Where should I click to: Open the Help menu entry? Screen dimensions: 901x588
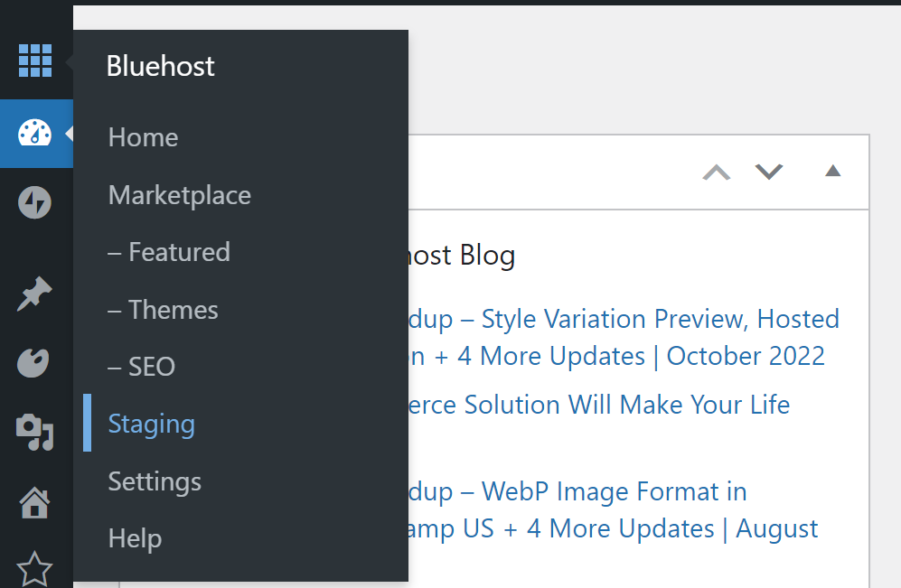tap(134, 538)
